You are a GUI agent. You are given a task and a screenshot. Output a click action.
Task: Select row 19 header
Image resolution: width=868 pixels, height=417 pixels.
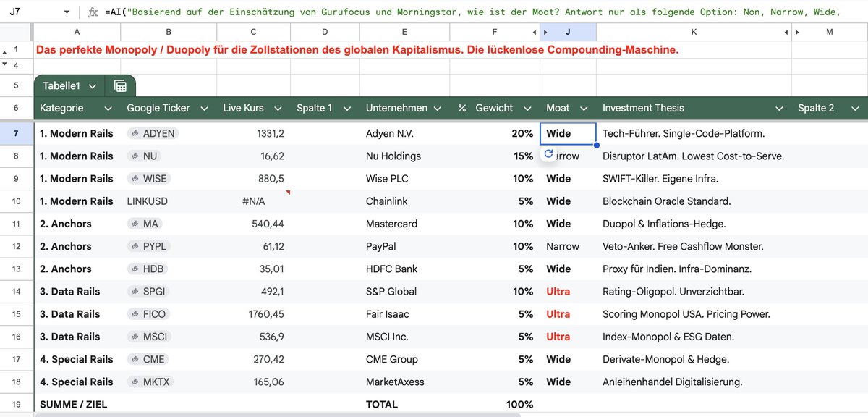[x=17, y=404]
